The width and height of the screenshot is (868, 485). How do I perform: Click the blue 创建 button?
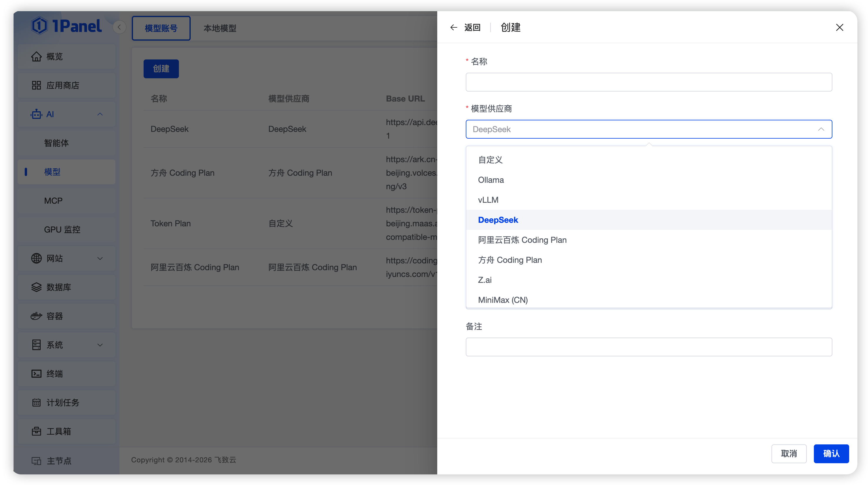(161, 69)
